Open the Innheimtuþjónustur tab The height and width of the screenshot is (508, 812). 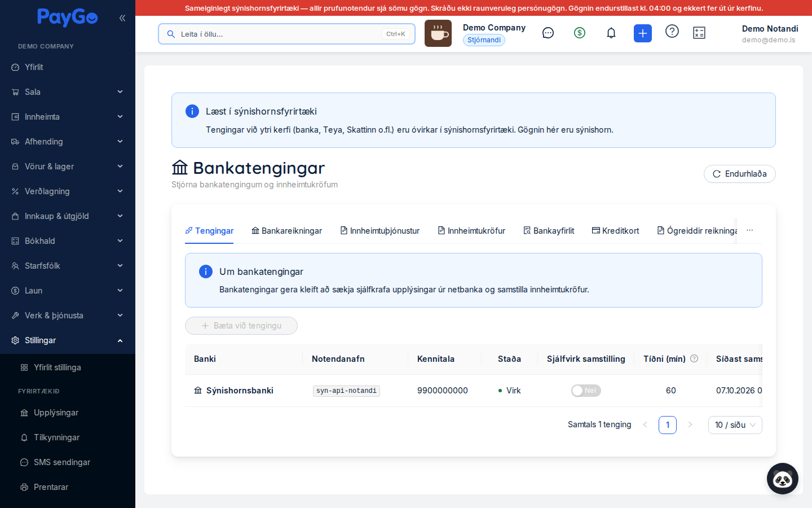point(380,231)
